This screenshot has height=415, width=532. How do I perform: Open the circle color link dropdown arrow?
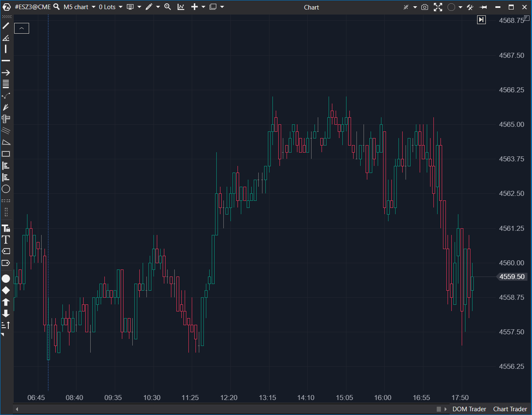tap(460, 7)
